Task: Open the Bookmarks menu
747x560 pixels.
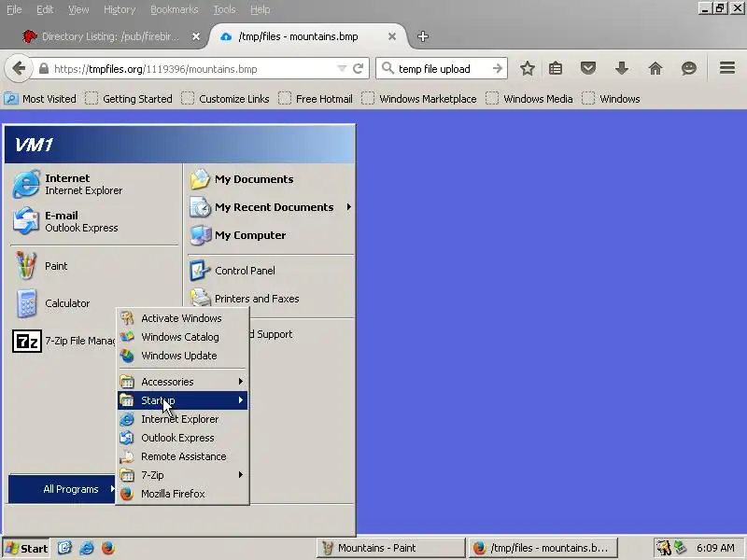Action: tap(174, 9)
